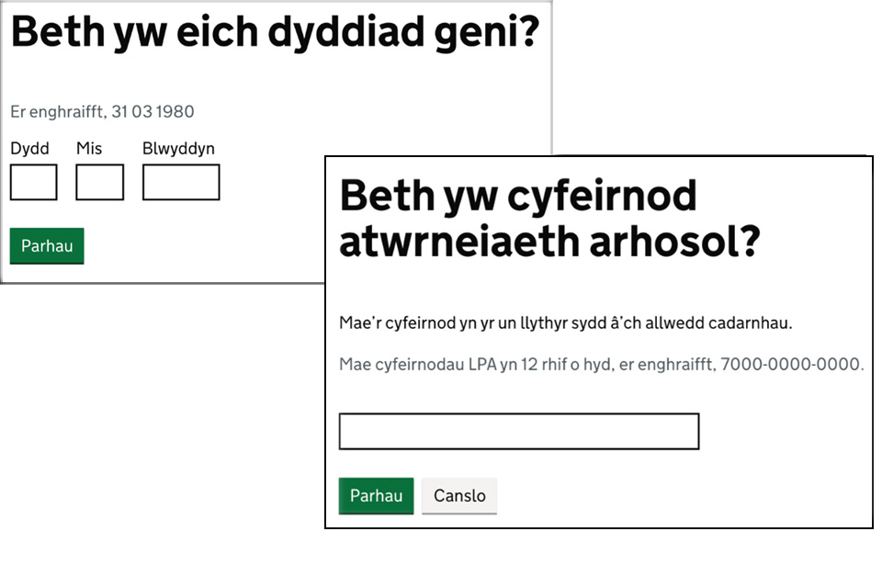Click the "Dydd" field label

[x=29, y=148]
